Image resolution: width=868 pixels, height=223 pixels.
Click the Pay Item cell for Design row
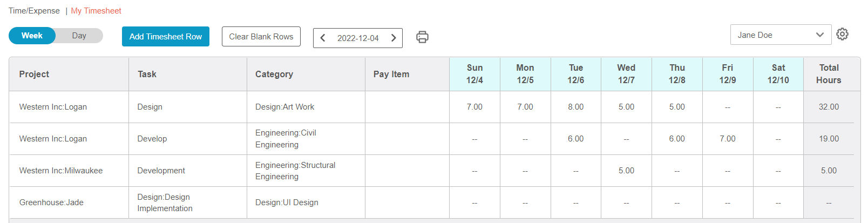407,107
